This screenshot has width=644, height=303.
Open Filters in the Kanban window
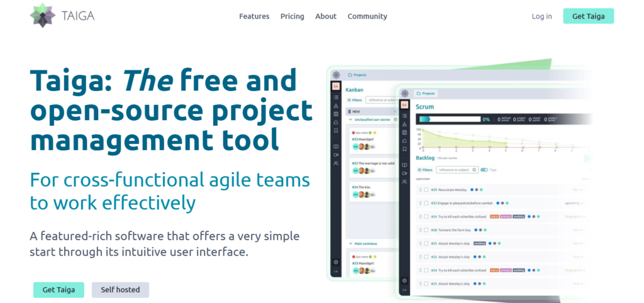(x=355, y=100)
